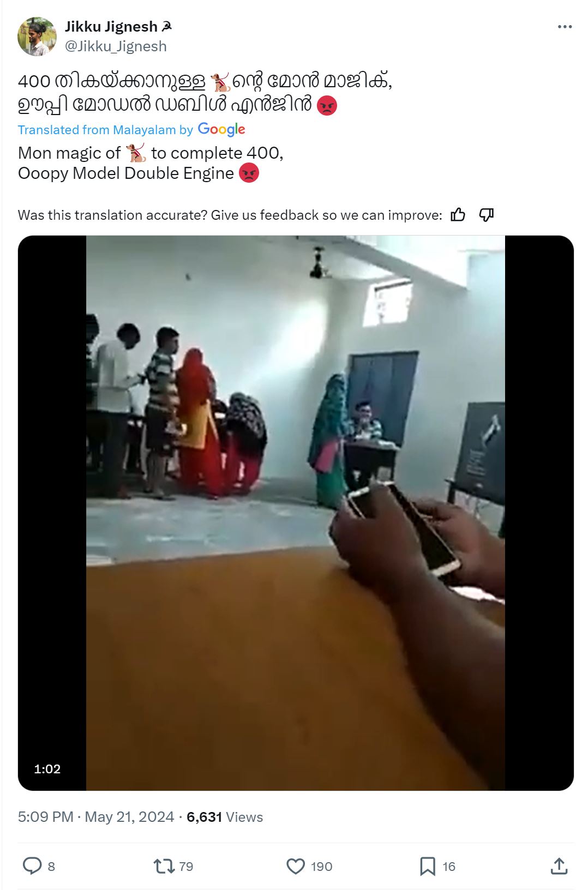Click the repost count 79
This screenshot has height=890, width=588.
click(x=186, y=867)
